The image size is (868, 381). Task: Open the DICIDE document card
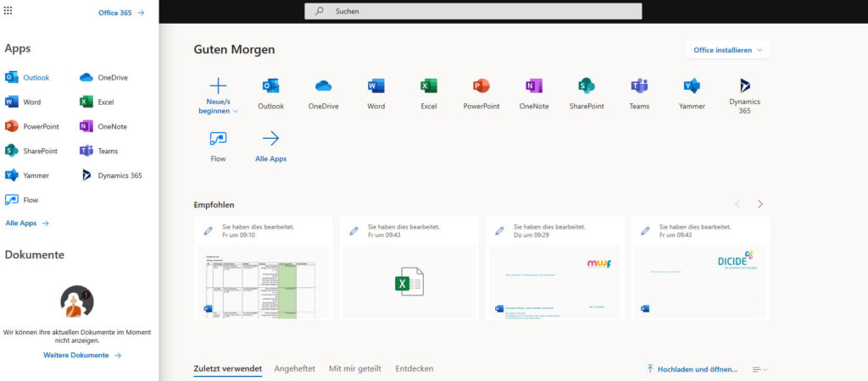click(x=700, y=268)
